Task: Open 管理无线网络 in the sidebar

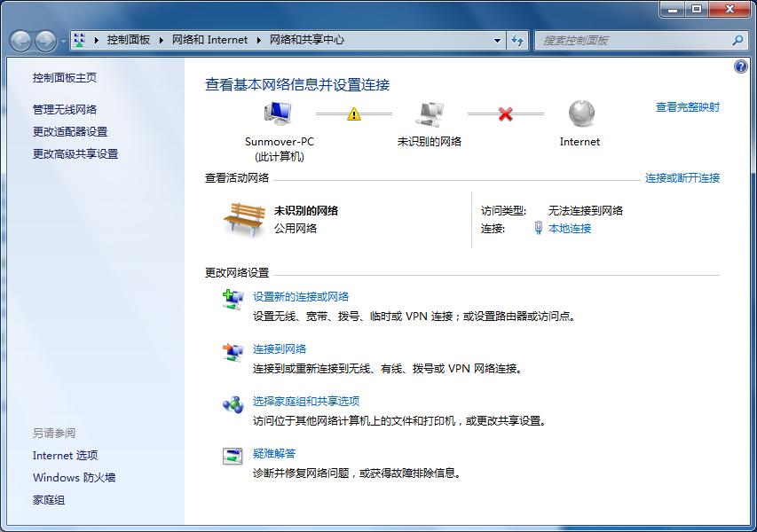Action: [x=65, y=109]
